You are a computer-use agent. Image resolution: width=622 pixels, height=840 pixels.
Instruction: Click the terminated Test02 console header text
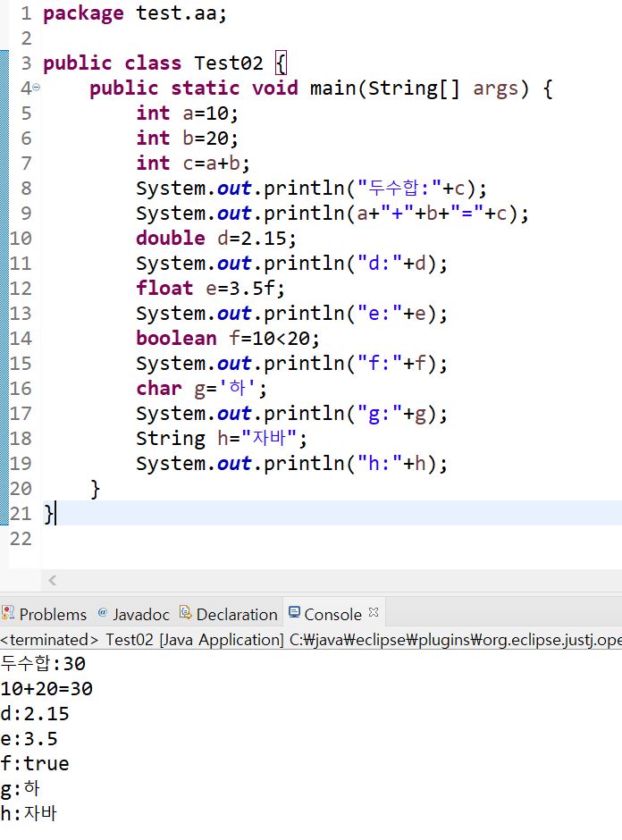[x=311, y=639]
